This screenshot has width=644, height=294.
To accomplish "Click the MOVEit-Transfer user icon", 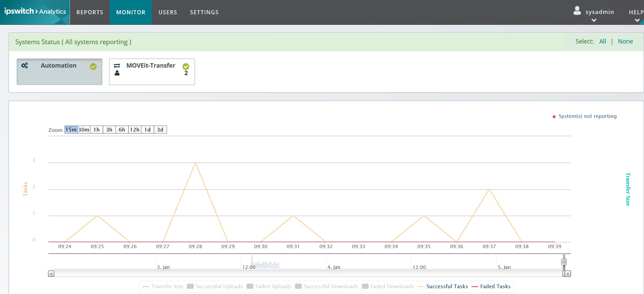I will pyautogui.click(x=117, y=73).
